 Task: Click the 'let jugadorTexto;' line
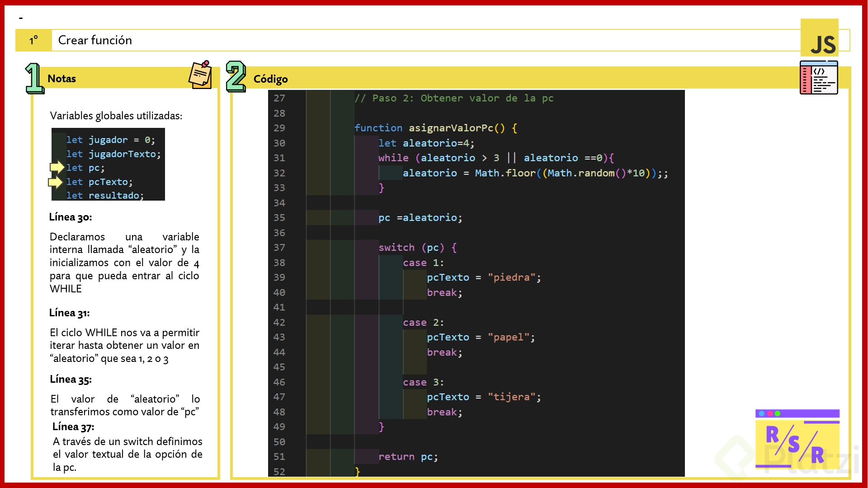coord(113,154)
